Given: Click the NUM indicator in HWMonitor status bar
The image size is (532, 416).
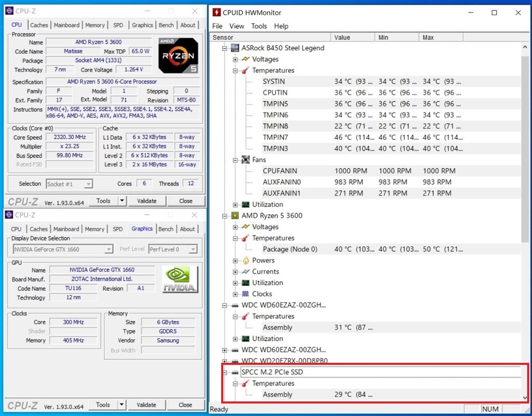Looking at the screenshot, I should point(490,409).
